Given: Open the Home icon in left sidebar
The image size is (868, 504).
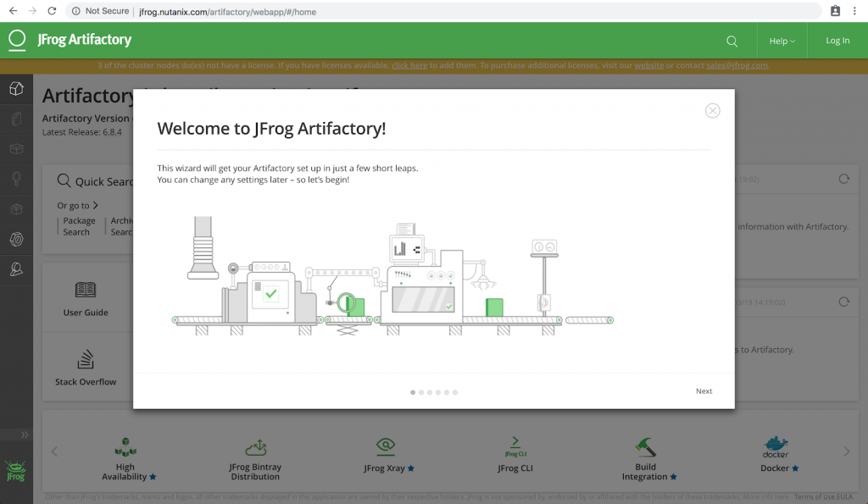Looking at the screenshot, I should coord(16,89).
